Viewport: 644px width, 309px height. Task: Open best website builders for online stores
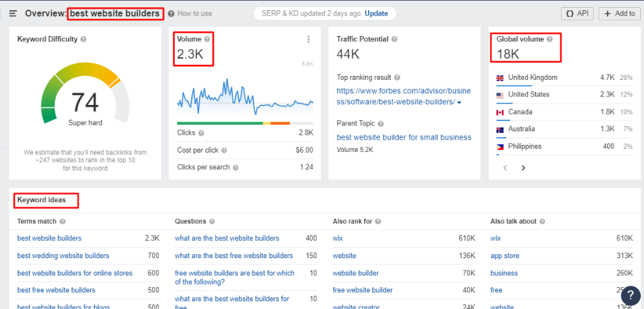[75, 274]
